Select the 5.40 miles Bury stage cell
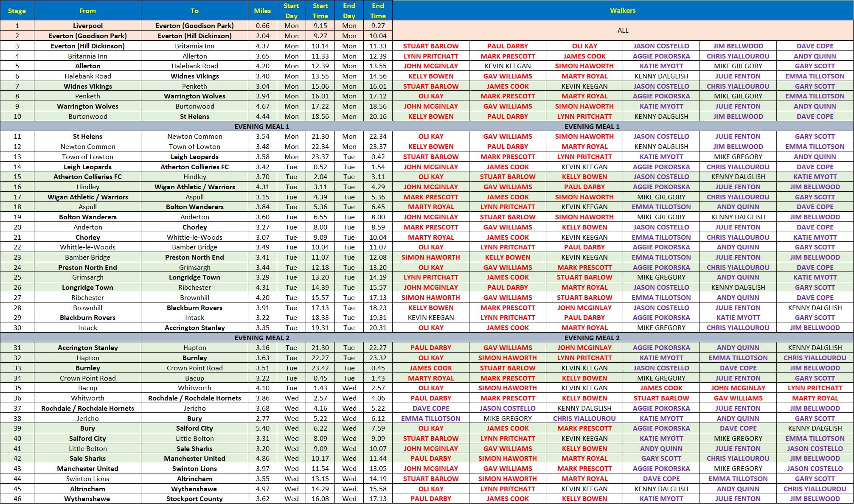The width and height of the screenshot is (854, 504). 262,428
